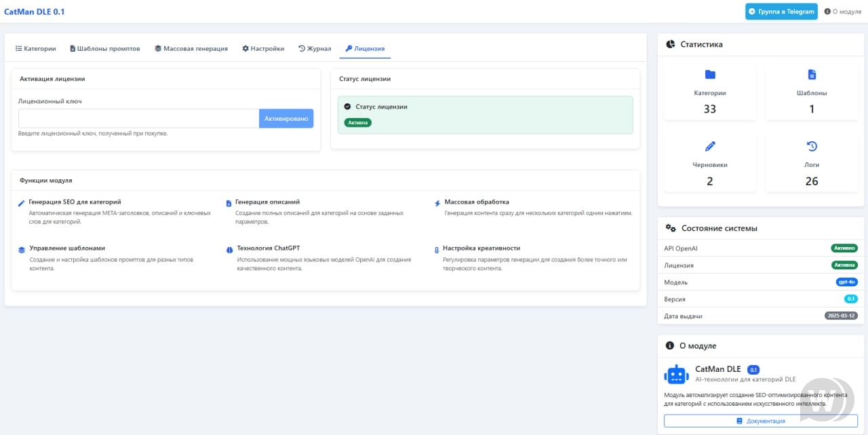Click the blue robot icon of CatMan DLE

pyautogui.click(x=677, y=375)
